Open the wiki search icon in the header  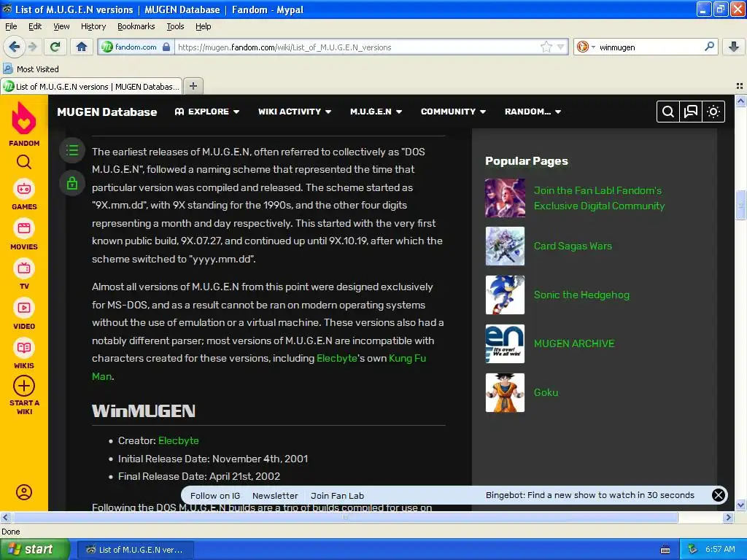click(x=668, y=112)
